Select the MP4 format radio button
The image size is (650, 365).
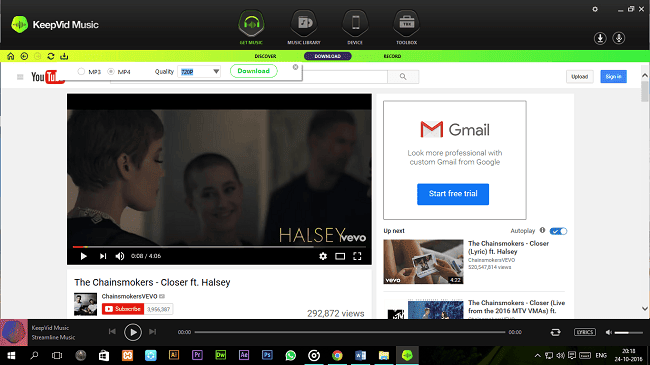[111, 72]
